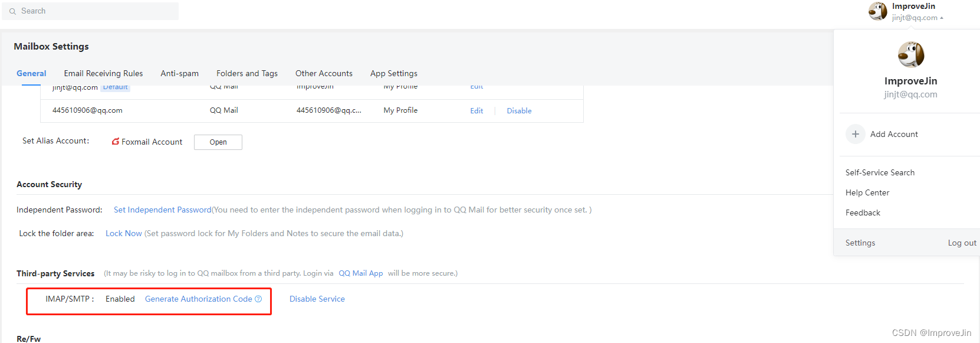Open Settings in the account panel

(860, 243)
